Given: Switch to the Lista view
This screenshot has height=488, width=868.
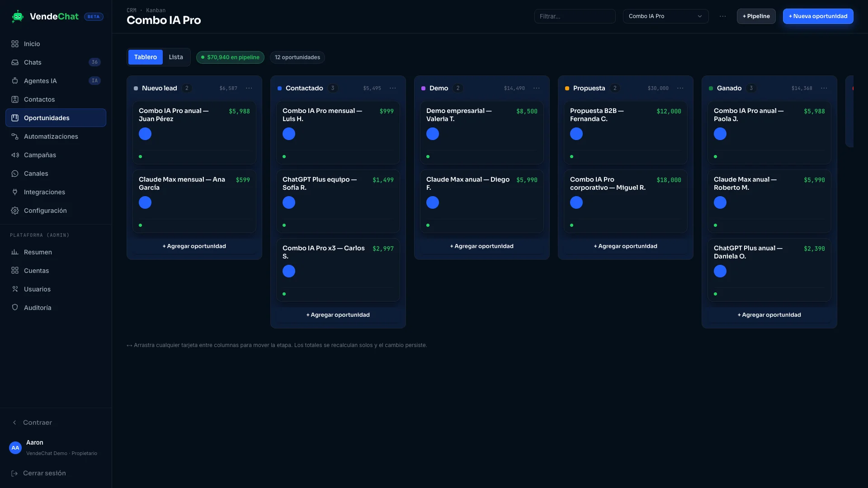Looking at the screenshot, I should pos(176,57).
